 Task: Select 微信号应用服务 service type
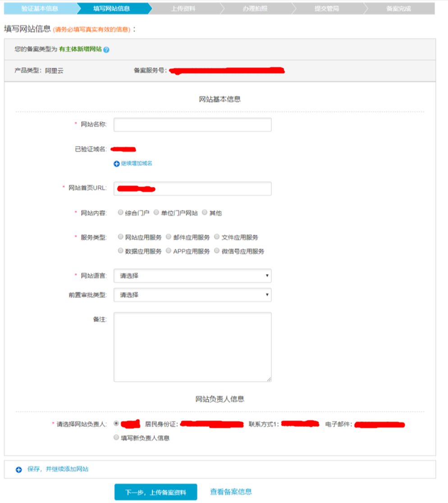coord(217,251)
